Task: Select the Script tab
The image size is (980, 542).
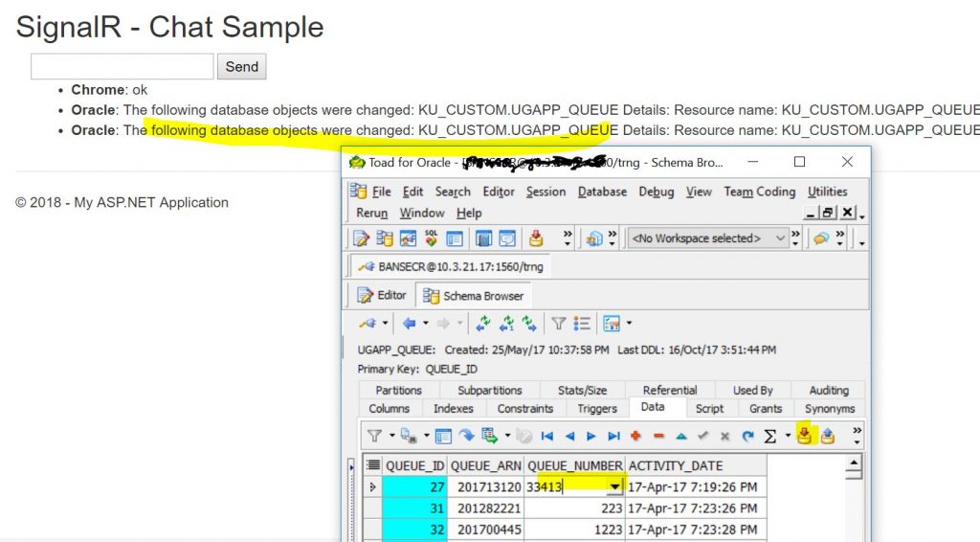Action: (x=709, y=409)
